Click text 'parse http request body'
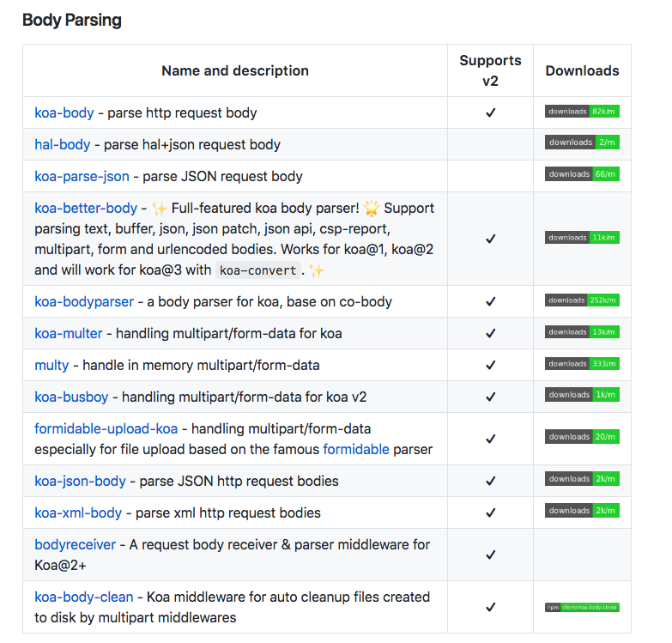The image size is (672, 643). (x=182, y=112)
